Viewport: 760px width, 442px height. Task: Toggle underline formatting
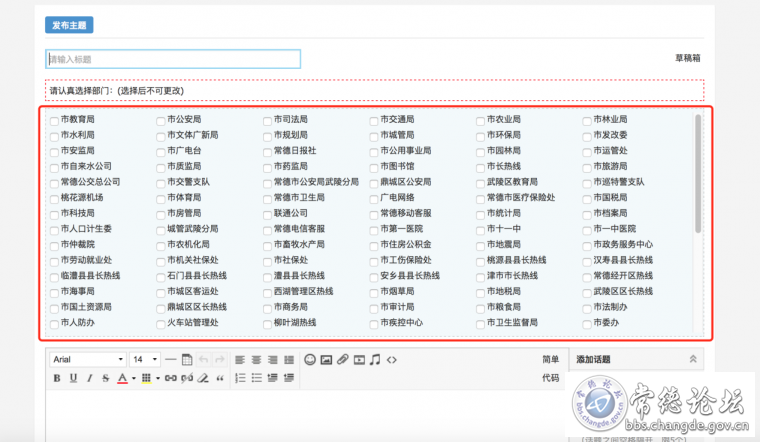click(x=73, y=378)
